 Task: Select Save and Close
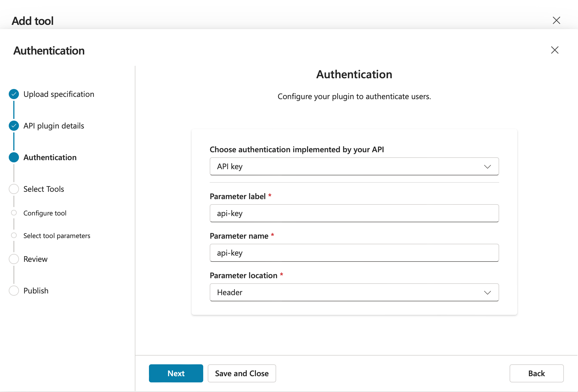point(242,373)
